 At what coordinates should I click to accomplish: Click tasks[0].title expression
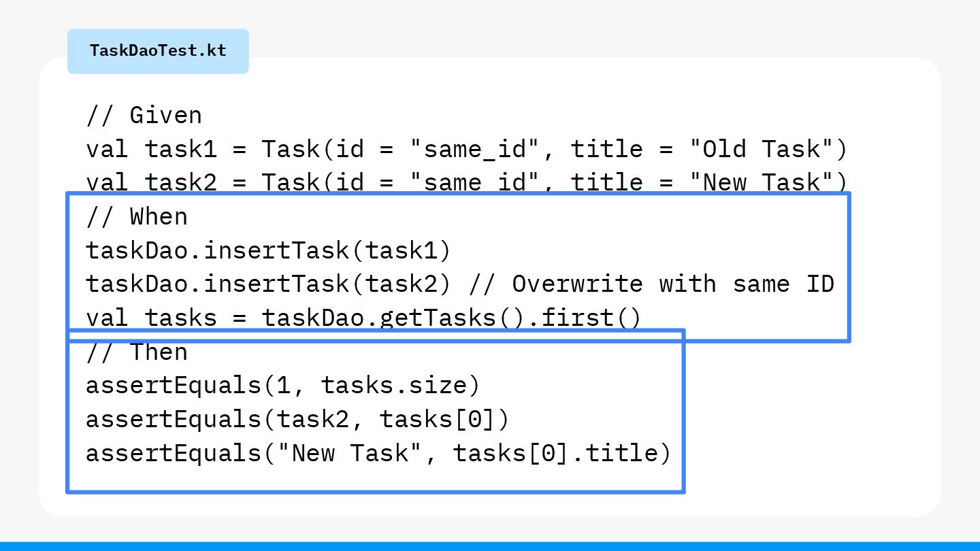tap(555, 452)
